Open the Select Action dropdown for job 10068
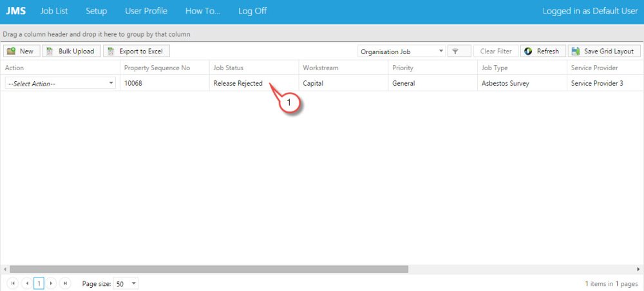Screen dimensions: 644x291 [61, 83]
